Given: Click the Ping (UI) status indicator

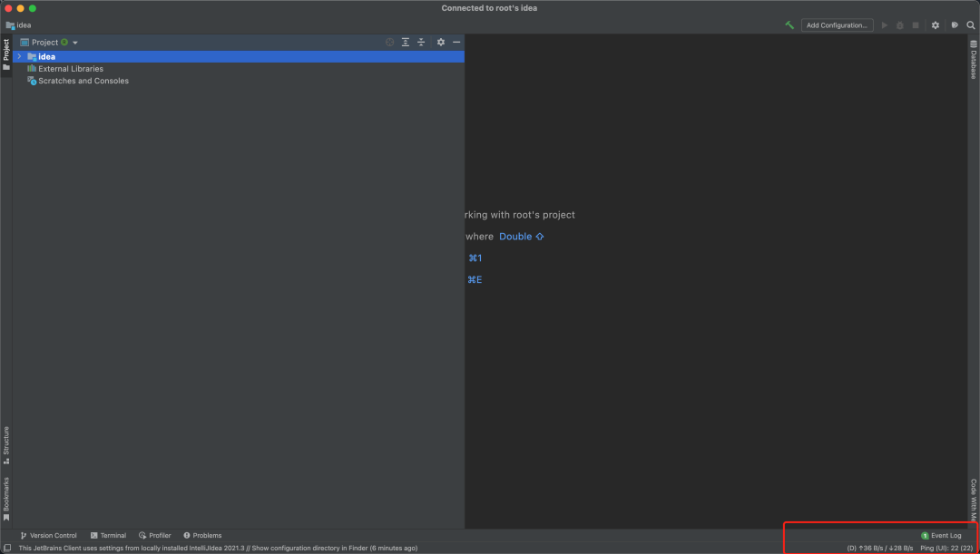Looking at the screenshot, I should (x=946, y=548).
